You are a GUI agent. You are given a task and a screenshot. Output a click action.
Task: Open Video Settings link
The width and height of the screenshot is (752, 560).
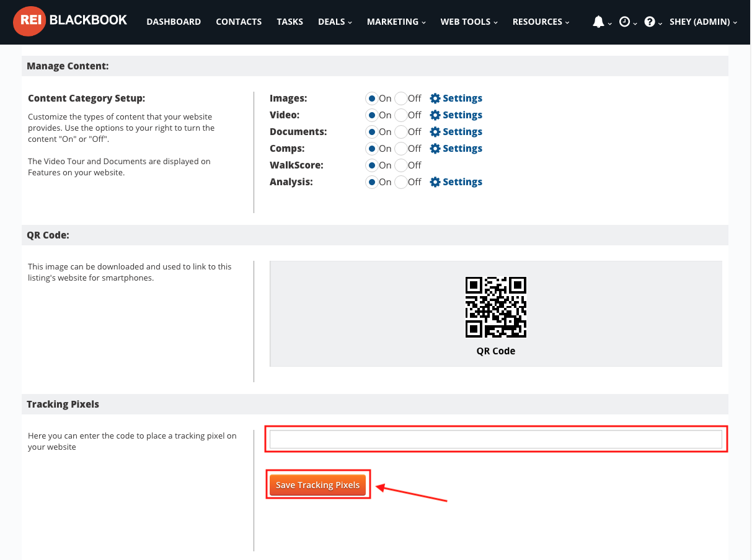click(x=462, y=115)
